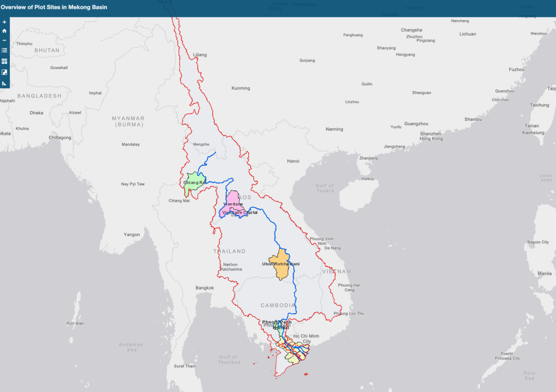The width and height of the screenshot is (556, 392).
Task: Click the 'Nakhon Ratchasima' city label
Action: (x=231, y=267)
